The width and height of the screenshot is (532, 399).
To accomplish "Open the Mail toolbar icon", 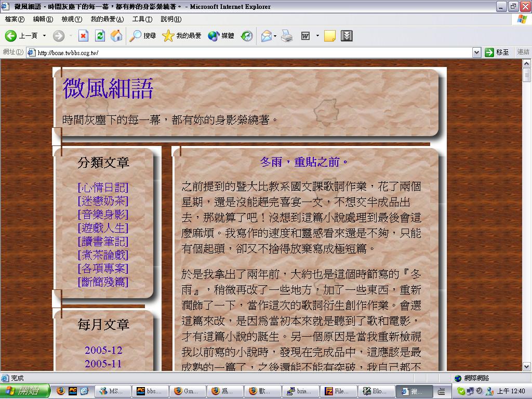I will pos(267,36).
